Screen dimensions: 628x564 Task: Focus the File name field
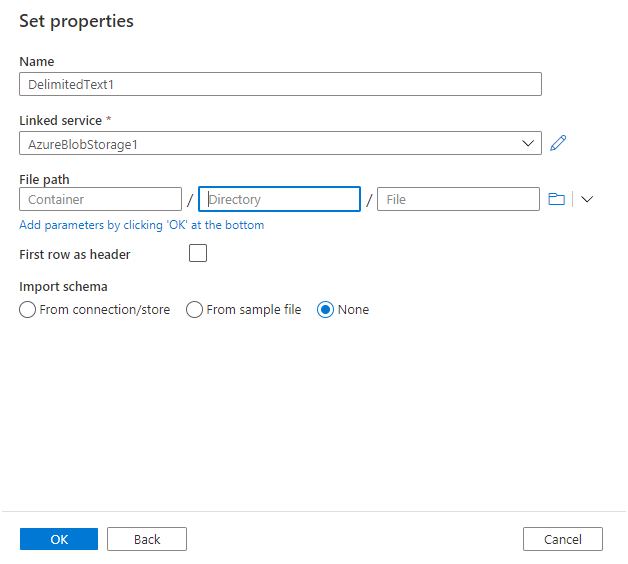[x=458, y=199]
